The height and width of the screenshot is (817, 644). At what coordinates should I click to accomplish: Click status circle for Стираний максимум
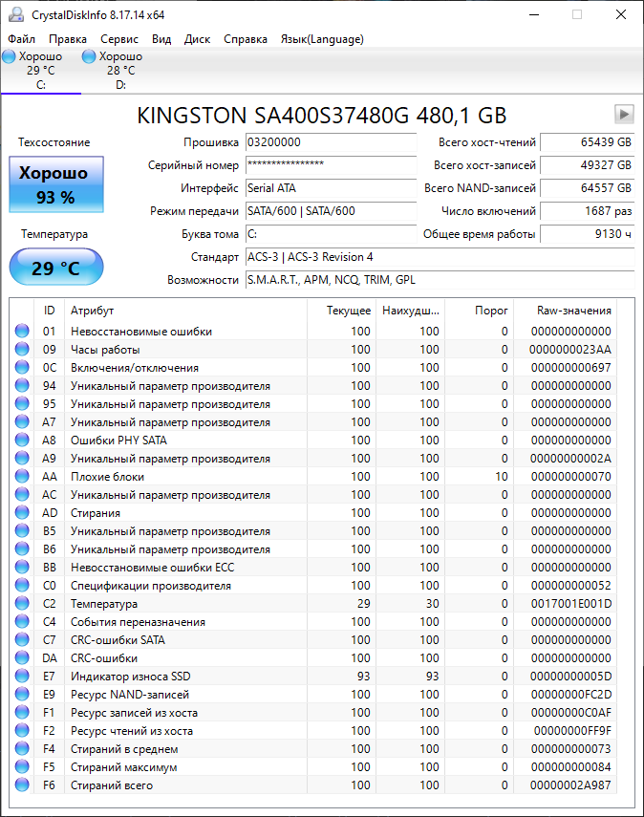pos(22,767)
